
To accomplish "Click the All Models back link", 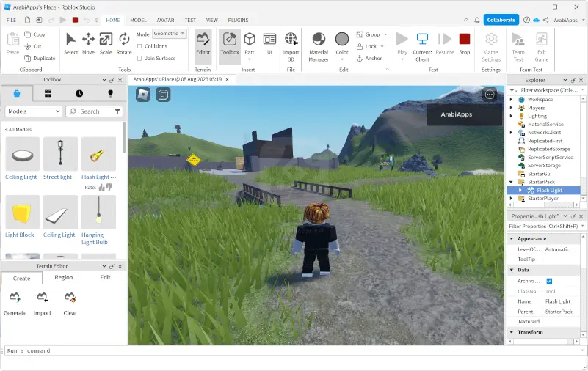I will coord(18,129).
